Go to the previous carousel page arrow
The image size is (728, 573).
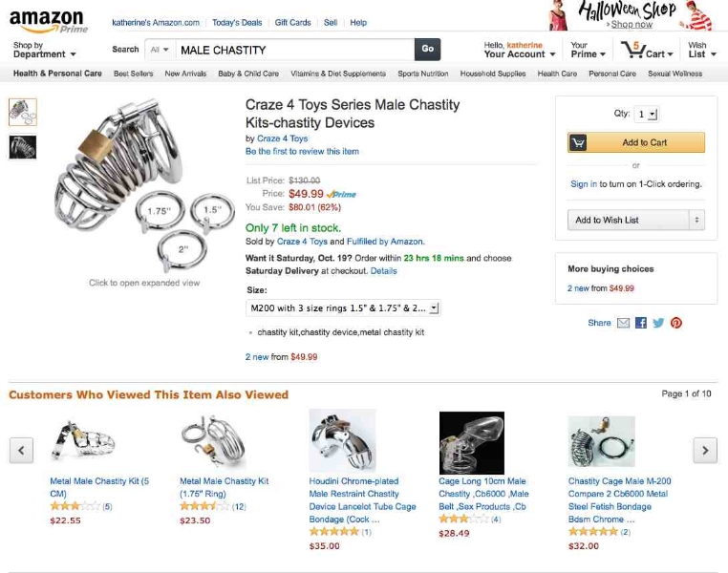[21, 450]
